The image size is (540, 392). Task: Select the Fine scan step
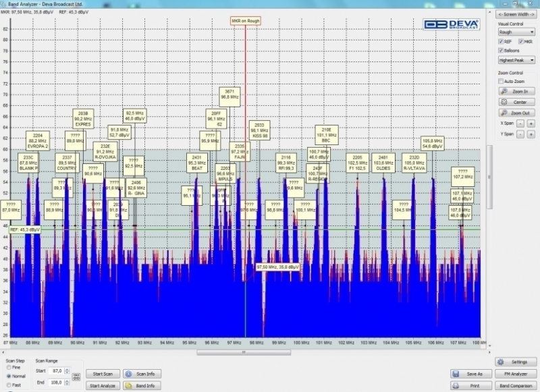pos(9,368)
